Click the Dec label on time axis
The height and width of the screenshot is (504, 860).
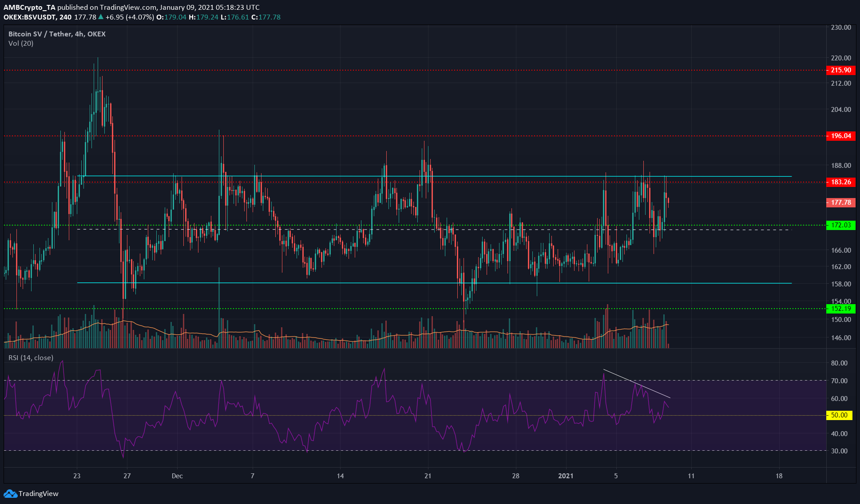click(x=177, y=476)
